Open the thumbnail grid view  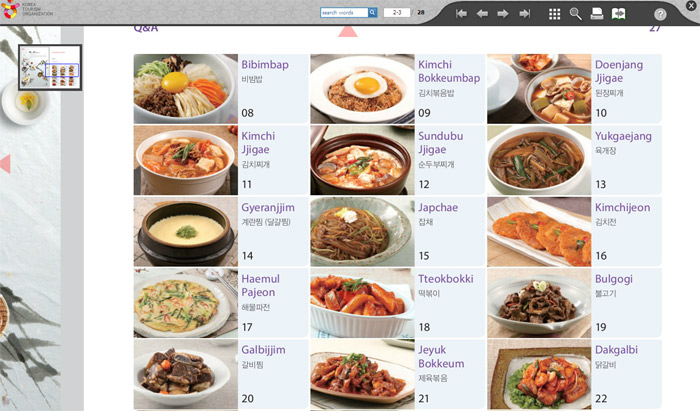point(555,14)
